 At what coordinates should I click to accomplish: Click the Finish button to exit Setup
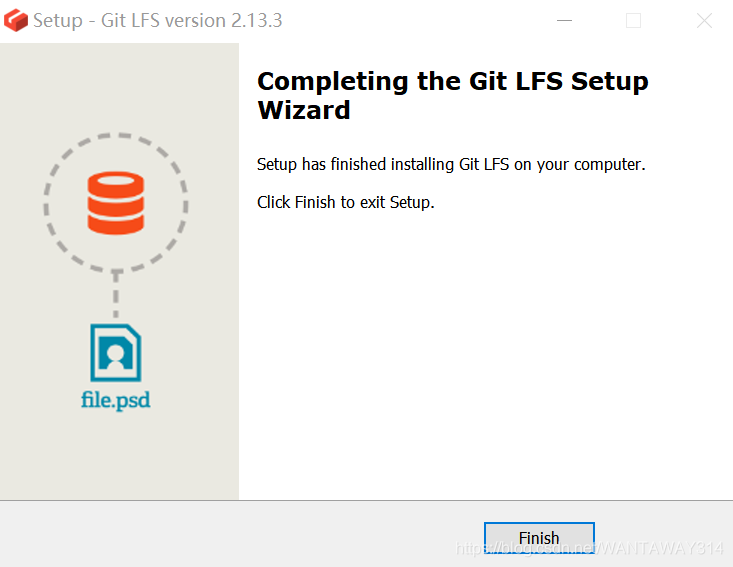click(x=539, y=538)
